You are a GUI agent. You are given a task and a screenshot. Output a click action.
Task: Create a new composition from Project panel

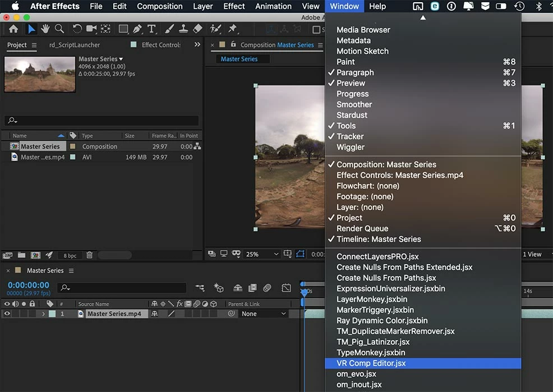(35, 255)
